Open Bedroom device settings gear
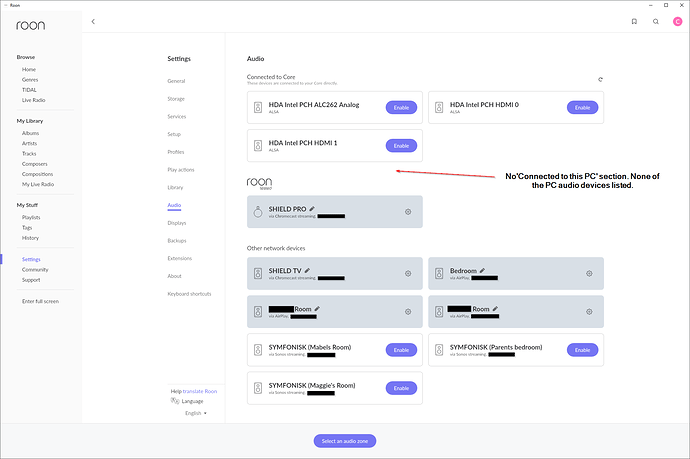This screenshot has height=459, width=690. [x=589, y=273]
